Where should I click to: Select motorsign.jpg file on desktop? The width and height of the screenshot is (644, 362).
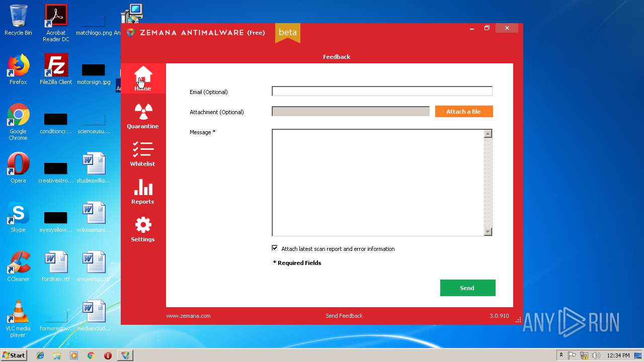pyautogui.click(x=94, y=74)
